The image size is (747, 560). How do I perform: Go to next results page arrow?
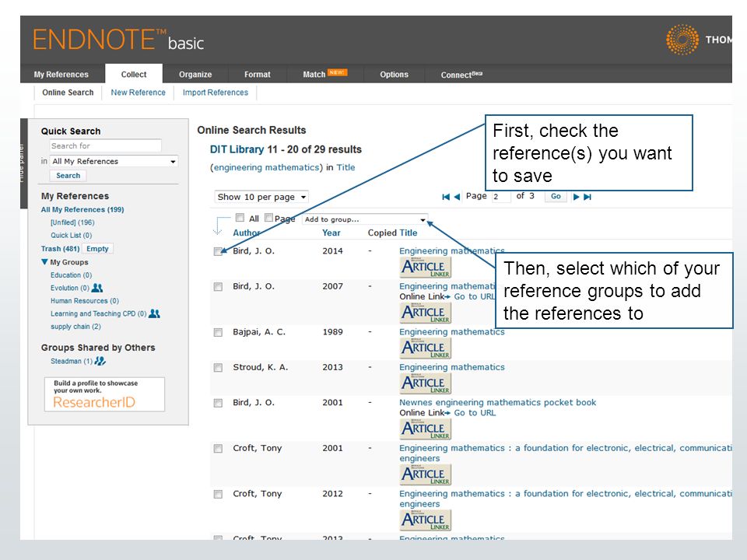click(576, 197)
